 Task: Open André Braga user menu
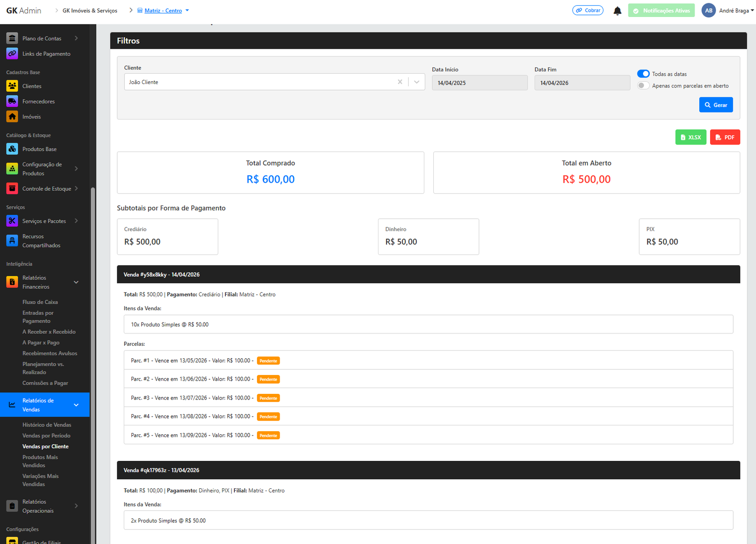(x=728, y=11)
